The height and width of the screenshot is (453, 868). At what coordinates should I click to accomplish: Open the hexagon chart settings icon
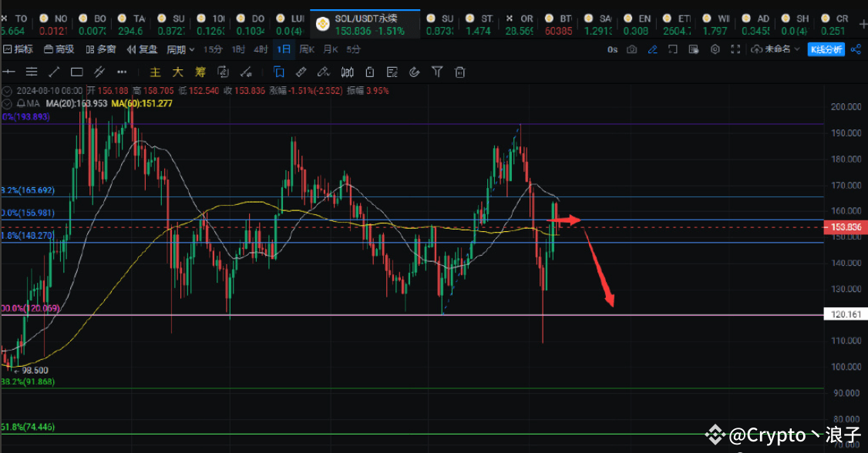pyautogui.click(x=715, y=49)
